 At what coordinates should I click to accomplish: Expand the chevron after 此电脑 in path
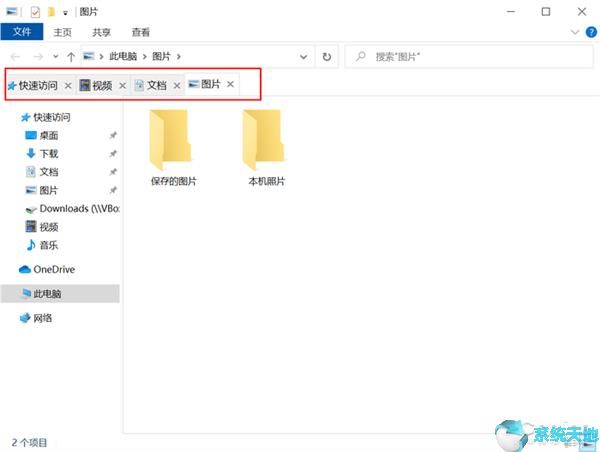pos(145,57)
